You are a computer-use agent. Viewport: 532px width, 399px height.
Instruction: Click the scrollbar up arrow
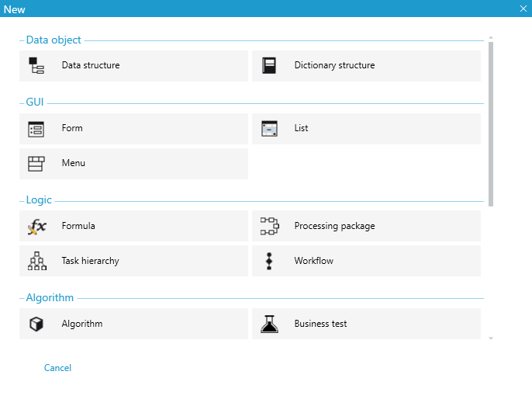coord(491,37)
